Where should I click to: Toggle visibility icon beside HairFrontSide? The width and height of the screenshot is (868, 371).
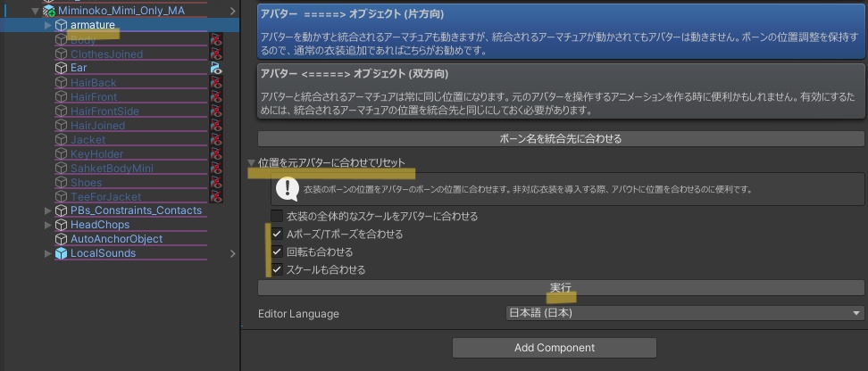(x=216, y=111)
